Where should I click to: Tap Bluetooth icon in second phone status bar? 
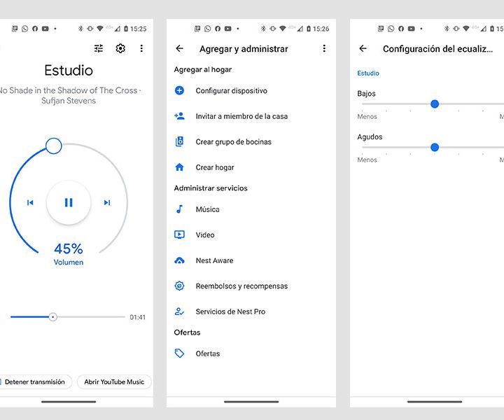(x=263, y=29)
